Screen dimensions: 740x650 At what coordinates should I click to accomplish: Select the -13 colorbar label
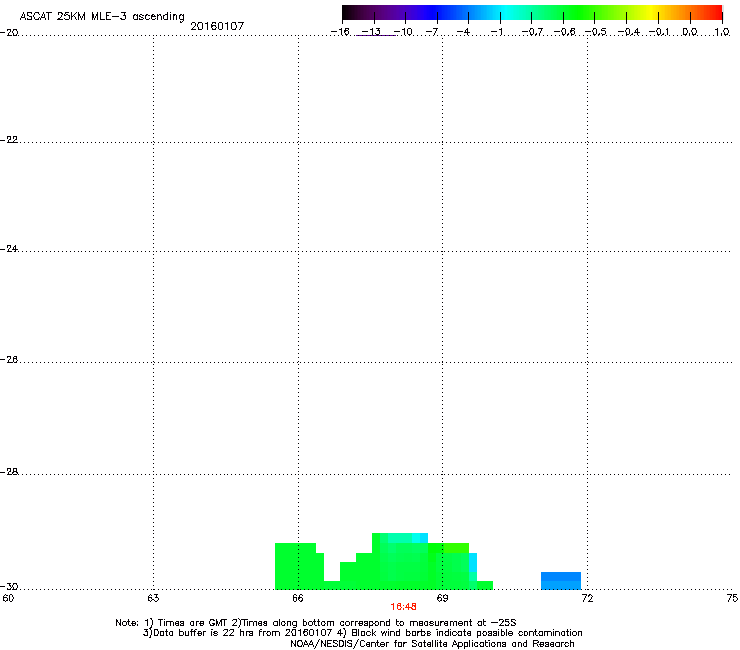point(371,32)
